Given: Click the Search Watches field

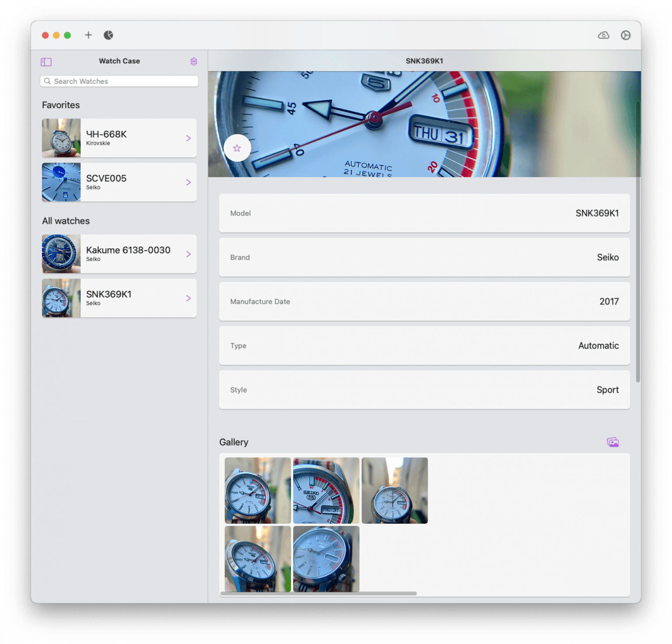Looking at the screenshot, I should click(119, 81).
